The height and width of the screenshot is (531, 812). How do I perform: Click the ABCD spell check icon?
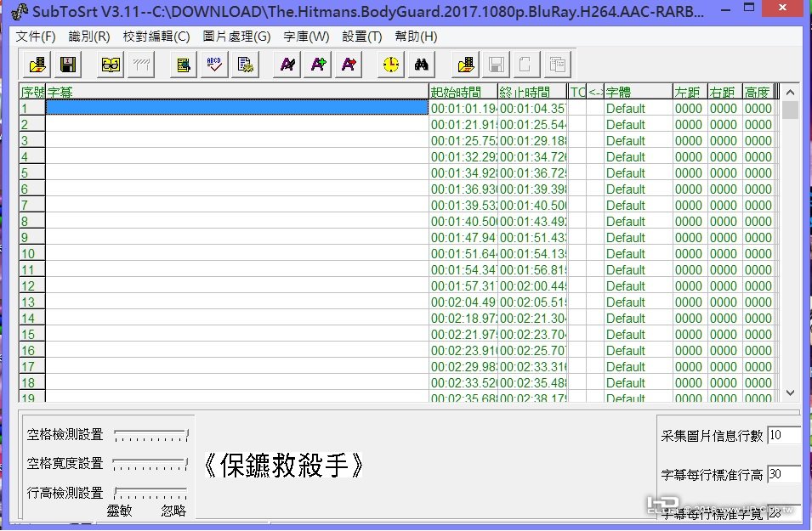(214, 65)
